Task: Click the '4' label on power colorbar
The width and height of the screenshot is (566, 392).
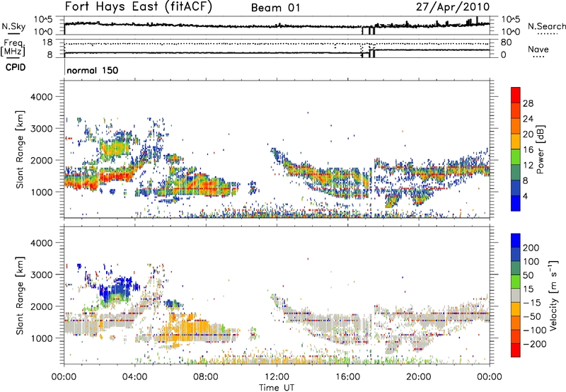Action: [525, 196]
